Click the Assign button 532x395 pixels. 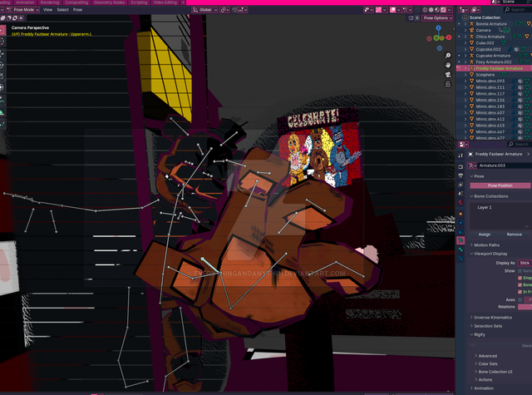[485, 235]
